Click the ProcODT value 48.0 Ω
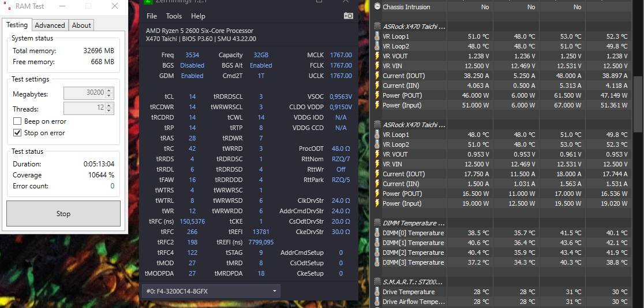The height and width of the screenshot is (308, 644). point(340,149)
